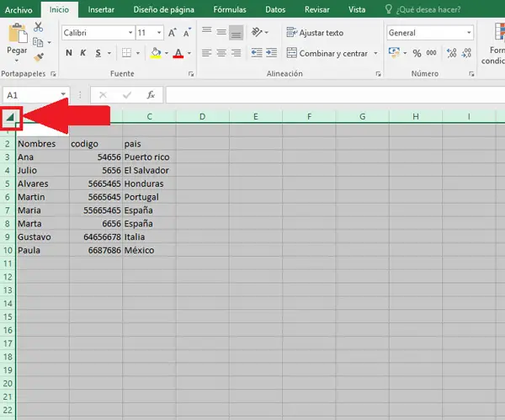The width and height of the screenshot is (505, 420).
Task: Open the fill color dropdown arrow
Action: pyautogui.click(x=167, y=53)
